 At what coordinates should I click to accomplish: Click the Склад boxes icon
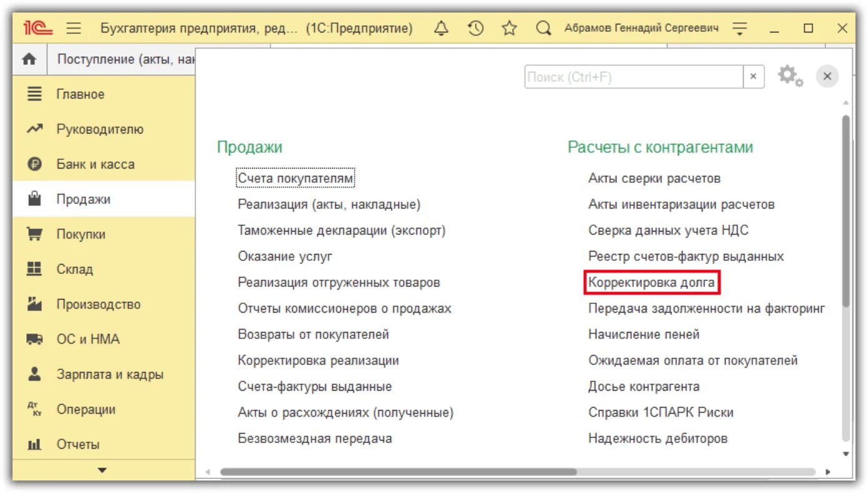tap(34, 269)
